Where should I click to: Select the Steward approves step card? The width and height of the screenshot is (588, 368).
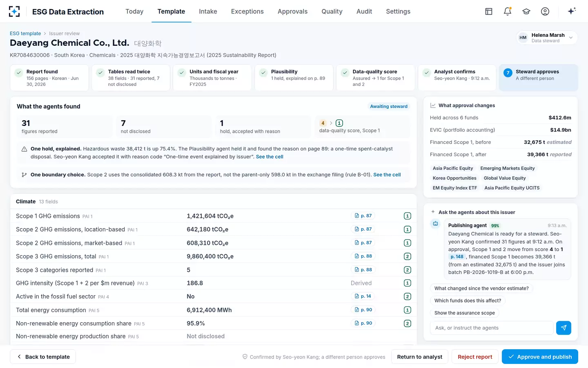tap(538, 78)
